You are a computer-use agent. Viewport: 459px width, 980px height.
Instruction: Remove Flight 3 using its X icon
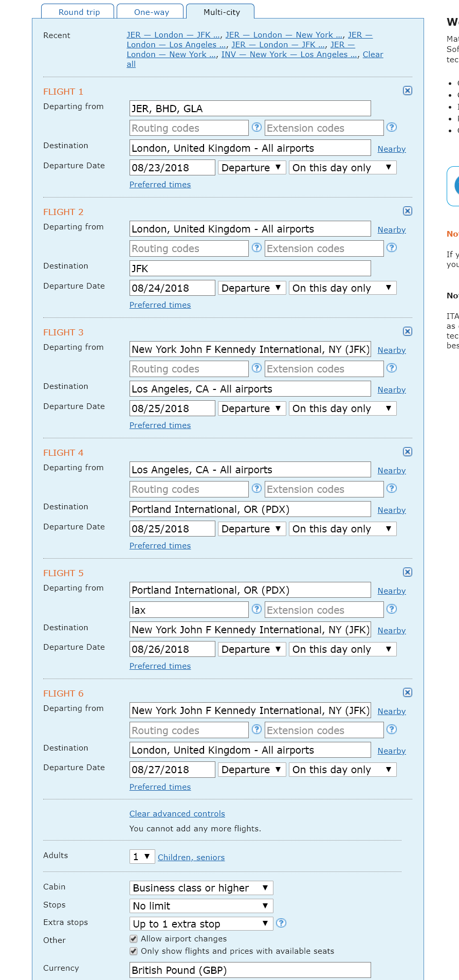pyautogui.click(x=407, y=332)
